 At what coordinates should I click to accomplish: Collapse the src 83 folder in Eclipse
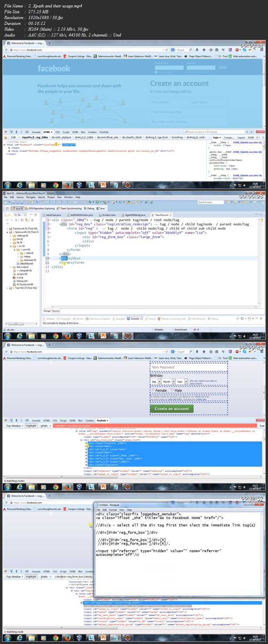click(11, 246)
